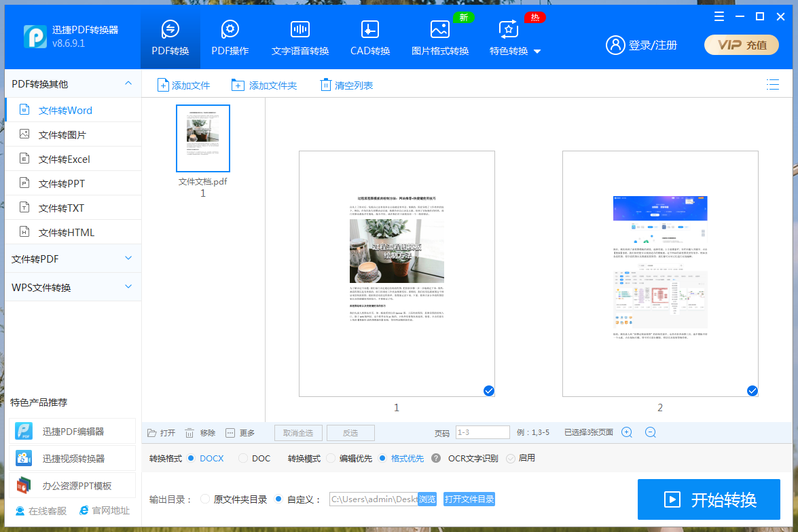Image resolution: width=798 pixels, height=532 pixels.
Task: Click the 反选 button
Action: [x=350, y=433]
